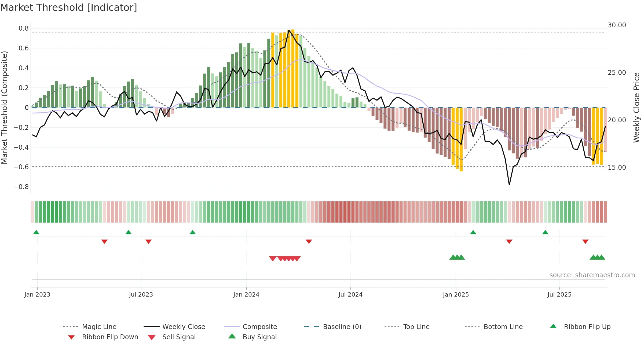644x362 pixels.
Task: Click the 0.8 tick on the left axis
Action: click(x=24, y=28)
